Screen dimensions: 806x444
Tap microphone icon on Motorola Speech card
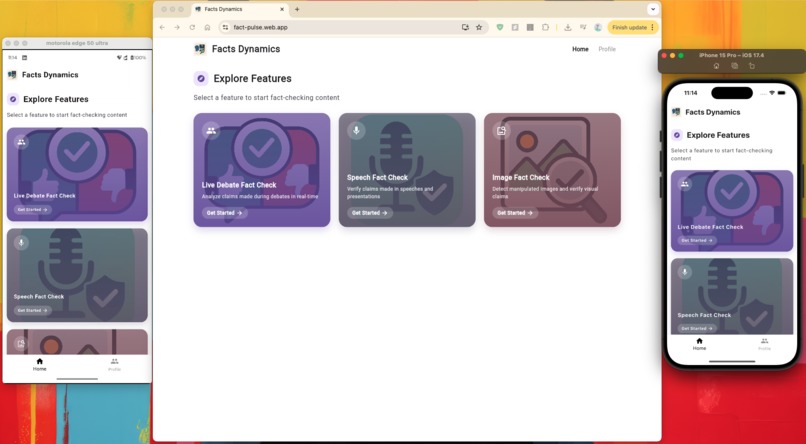[x=21, y=243]
